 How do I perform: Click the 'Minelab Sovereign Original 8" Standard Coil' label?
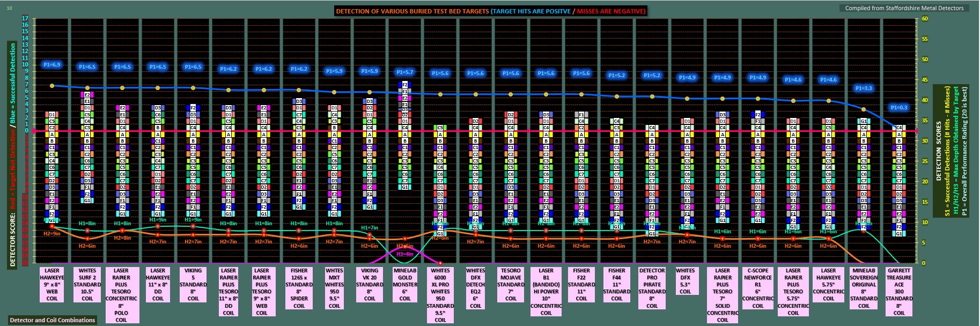[864, 288]
